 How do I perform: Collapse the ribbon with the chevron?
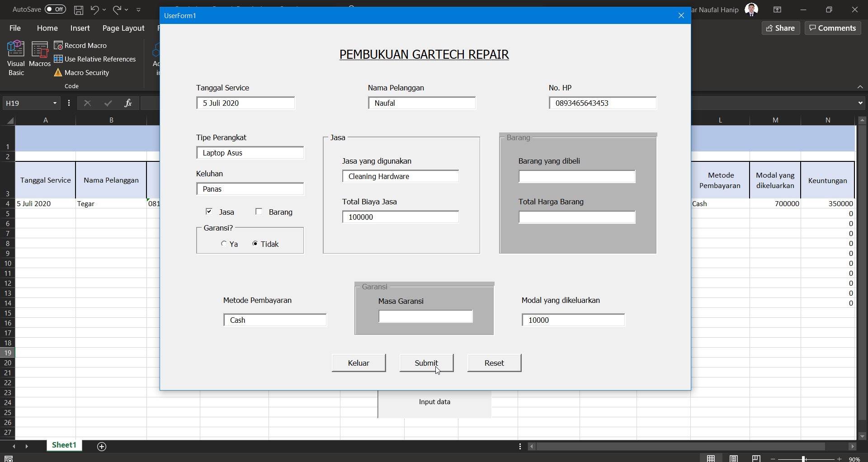[x=860, y=87]
